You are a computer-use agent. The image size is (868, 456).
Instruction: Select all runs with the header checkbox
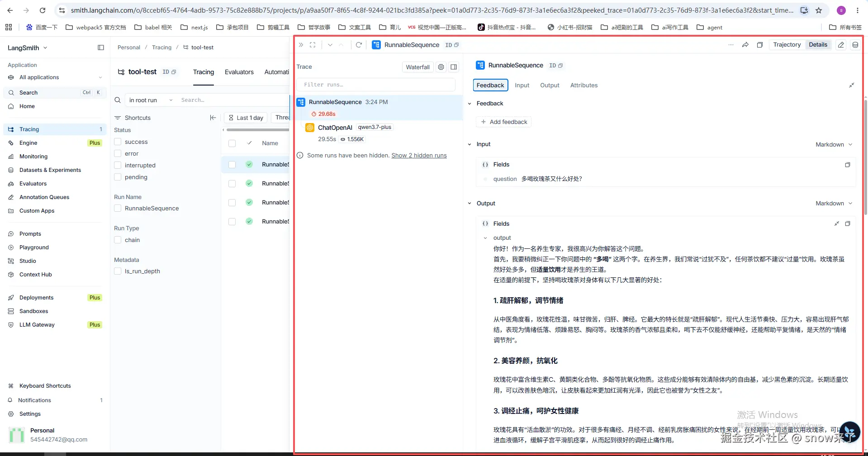[232, 143]
